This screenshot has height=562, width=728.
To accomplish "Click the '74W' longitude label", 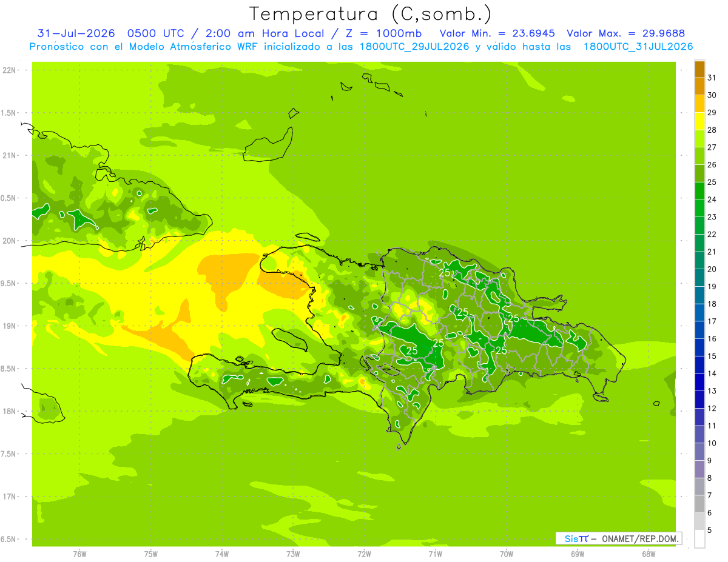I will (x=222, y=555).
